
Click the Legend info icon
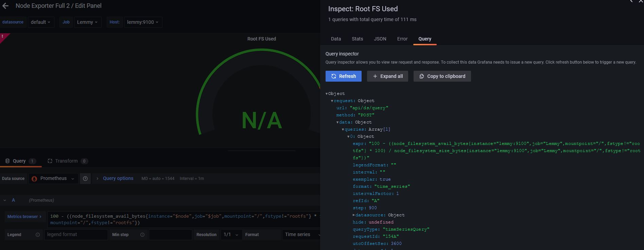[38, 235]
